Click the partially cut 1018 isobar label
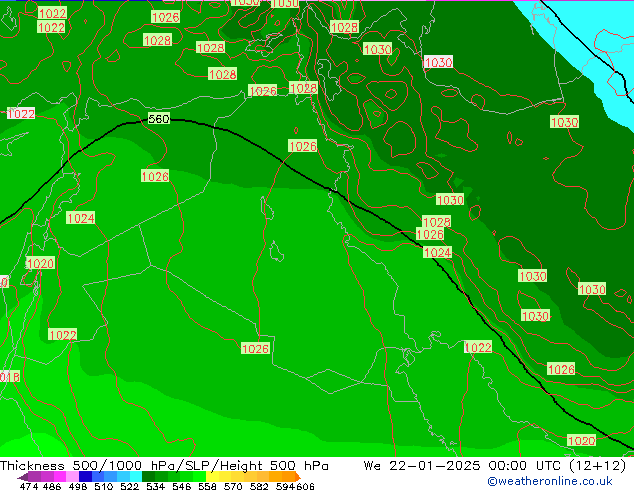 (9, 377)
